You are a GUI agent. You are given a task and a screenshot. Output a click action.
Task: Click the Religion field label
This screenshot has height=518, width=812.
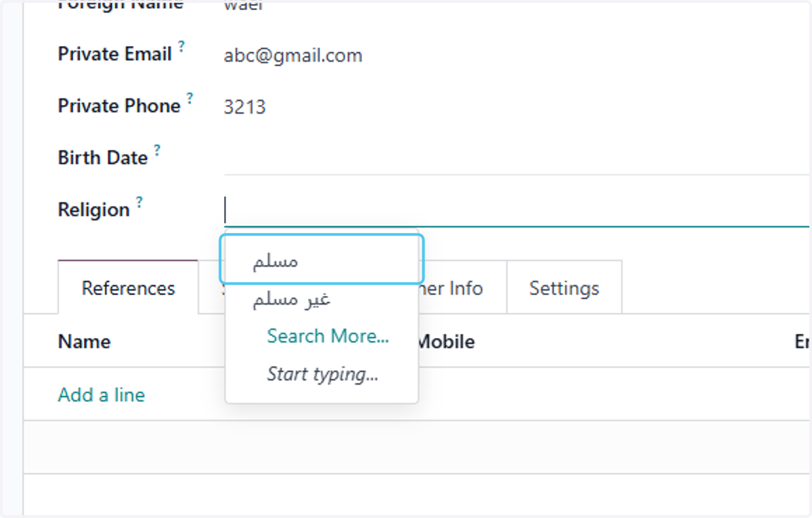click(x=94, y=210)
